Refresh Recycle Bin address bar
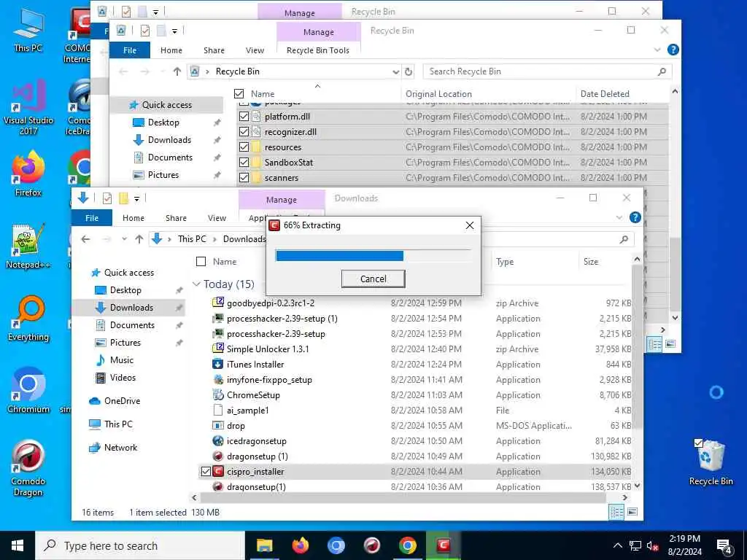The width and height of the screenshot is (747, 560). [409, 71]
